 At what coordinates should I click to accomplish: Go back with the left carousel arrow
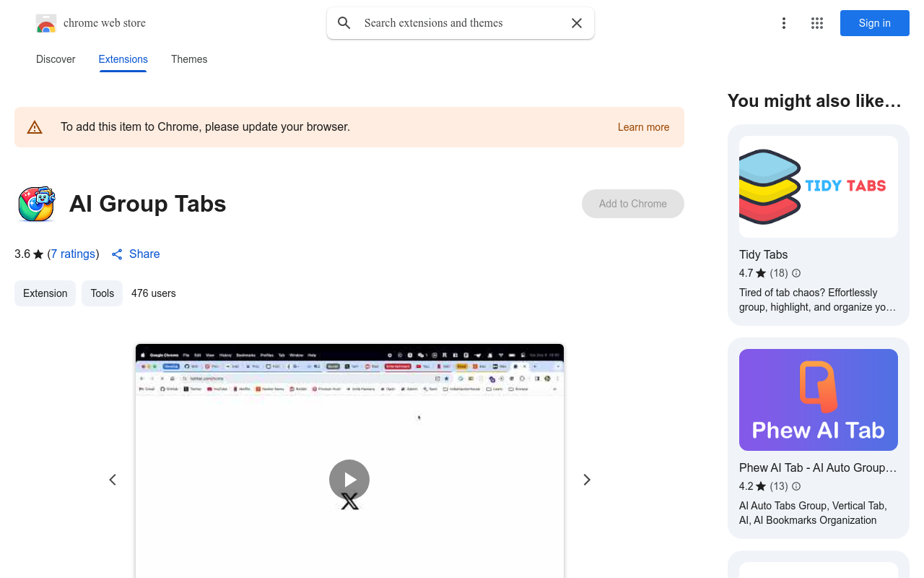click(113, 480)
